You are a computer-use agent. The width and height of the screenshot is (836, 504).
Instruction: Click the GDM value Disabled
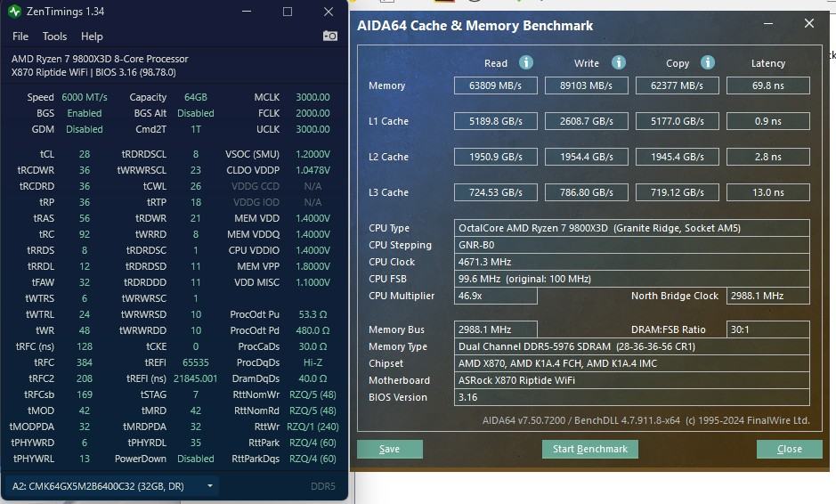click(x=85, y=129)
